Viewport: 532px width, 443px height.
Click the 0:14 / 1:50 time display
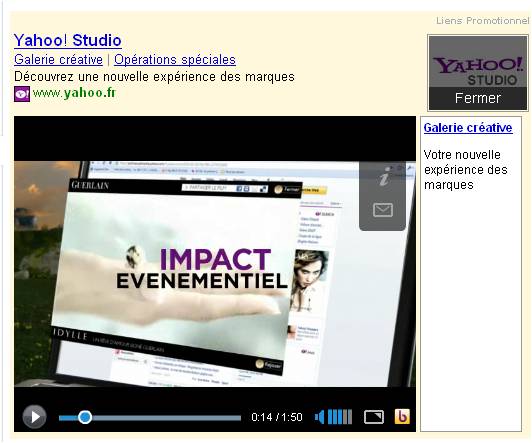(x=277, y=417)
